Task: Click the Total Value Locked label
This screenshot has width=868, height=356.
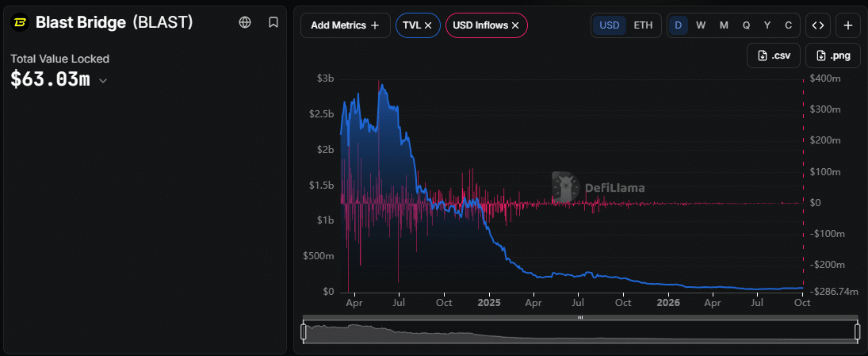Action: (59, 59)
